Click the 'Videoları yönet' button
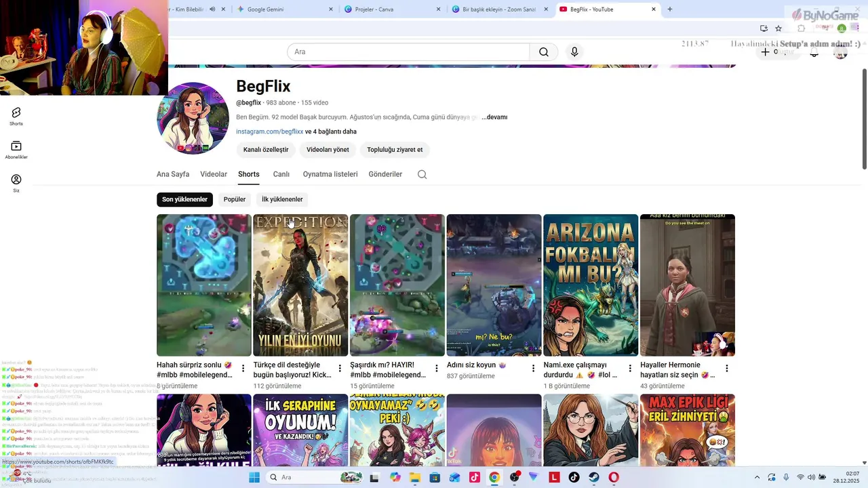Image resolution: width=868 pixels, height=488 pixels. pyautogui.click(x=328, y=150)
